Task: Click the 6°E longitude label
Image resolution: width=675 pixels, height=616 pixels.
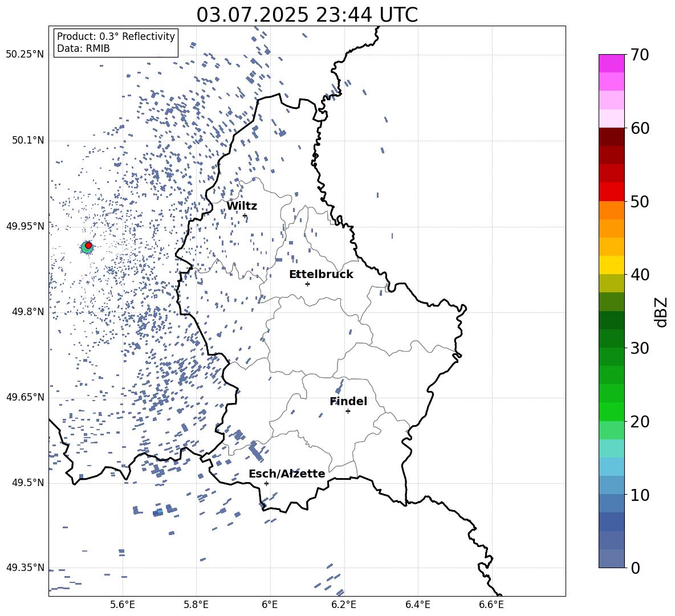Action: pyautogui.click(x=270, y=605)
